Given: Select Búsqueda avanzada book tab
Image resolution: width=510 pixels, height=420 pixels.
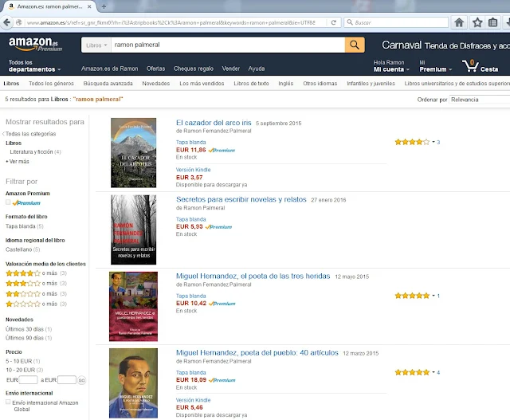Looking at the screenshot, I should 108,84.
